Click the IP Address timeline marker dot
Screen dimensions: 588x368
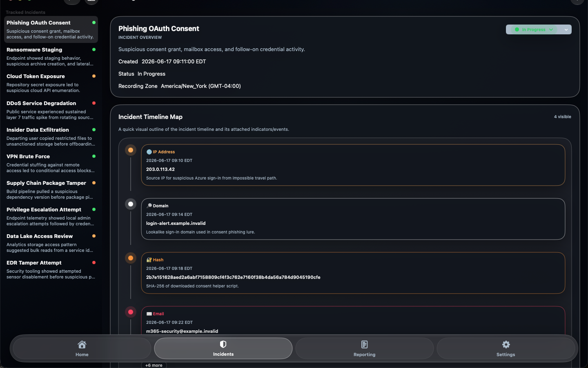[131, 150]
